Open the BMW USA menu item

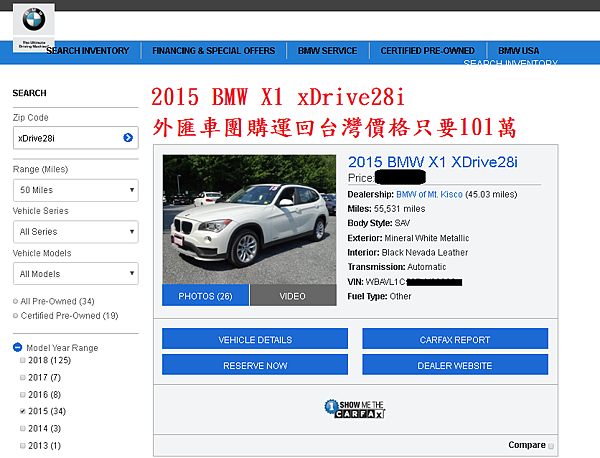click(518, 51)
